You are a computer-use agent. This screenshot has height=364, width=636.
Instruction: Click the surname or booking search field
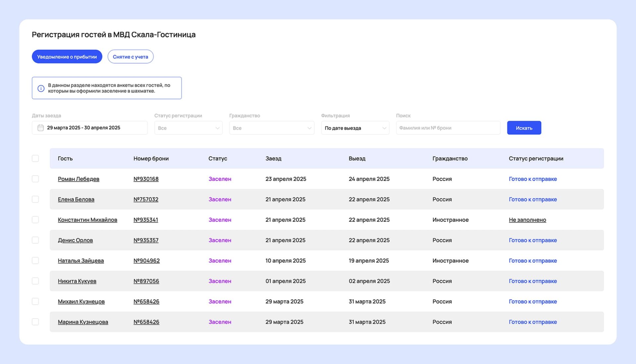tap(448, 128)
